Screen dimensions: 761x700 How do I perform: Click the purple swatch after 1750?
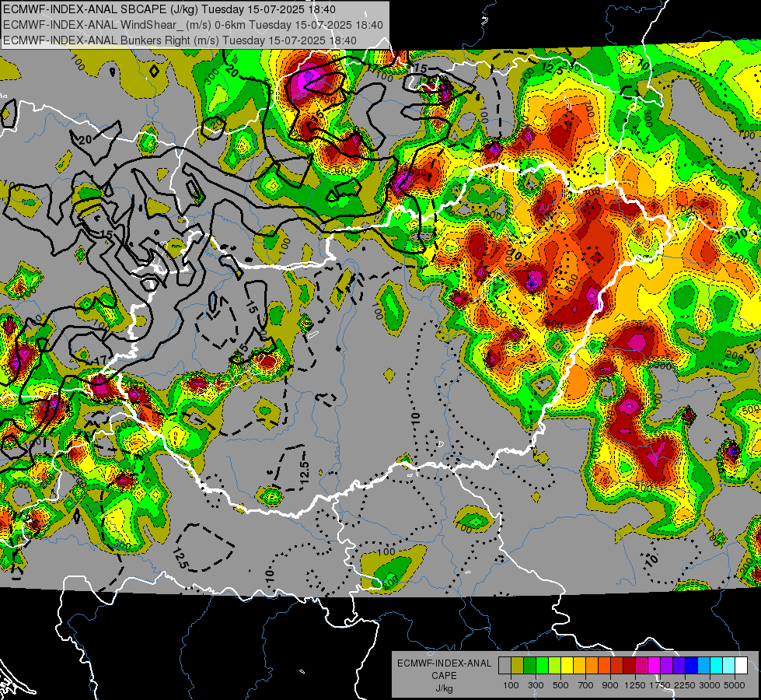click(666, 665)
